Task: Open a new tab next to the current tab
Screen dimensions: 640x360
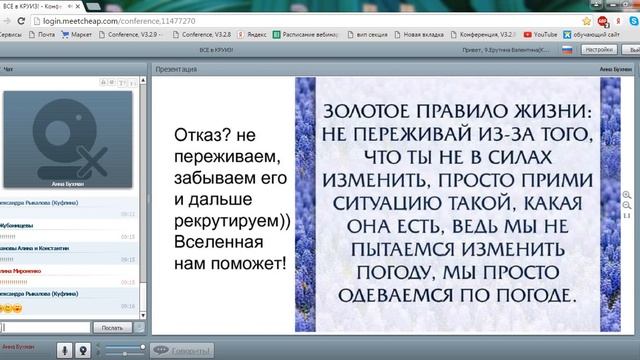Action: [93, 6]
